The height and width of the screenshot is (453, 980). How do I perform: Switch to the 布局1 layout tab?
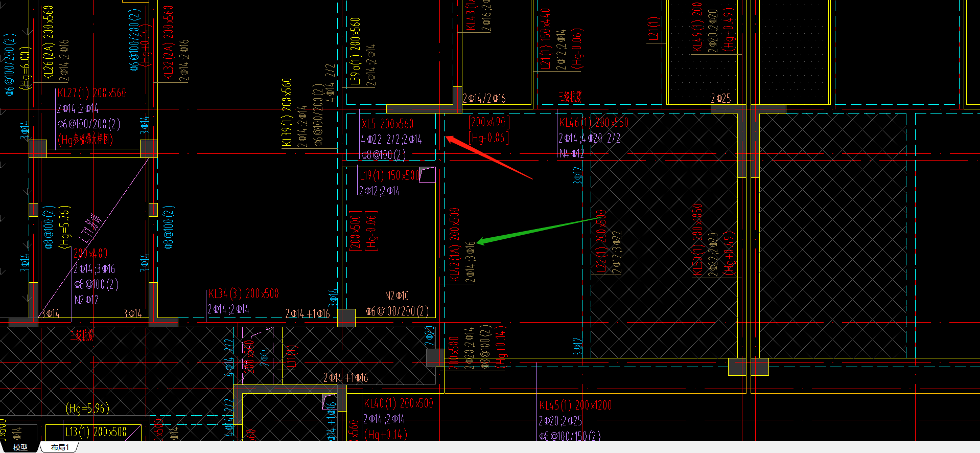[x=60, y=447]
